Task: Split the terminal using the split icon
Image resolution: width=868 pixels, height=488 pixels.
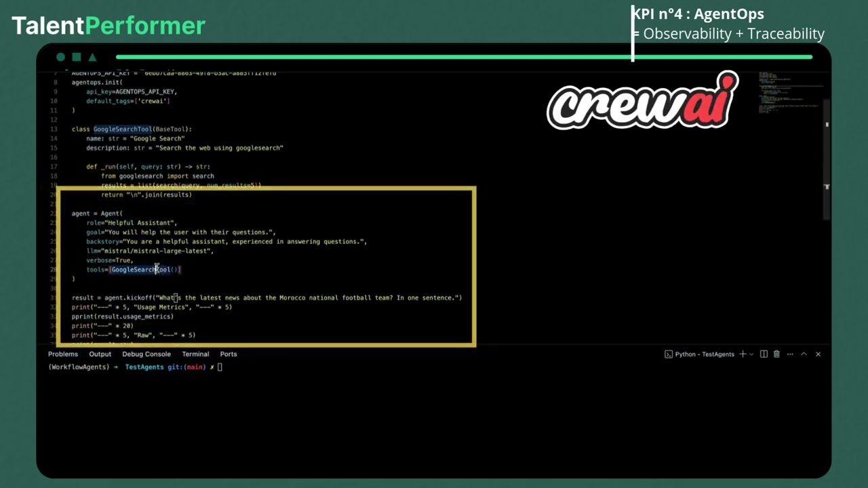Action: pyautogui.click(x=764, y=354)
